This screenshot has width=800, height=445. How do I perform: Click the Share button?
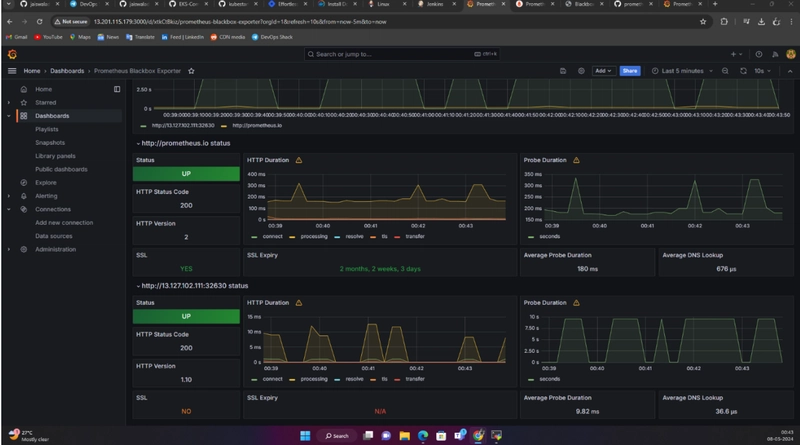coord(630,71)
